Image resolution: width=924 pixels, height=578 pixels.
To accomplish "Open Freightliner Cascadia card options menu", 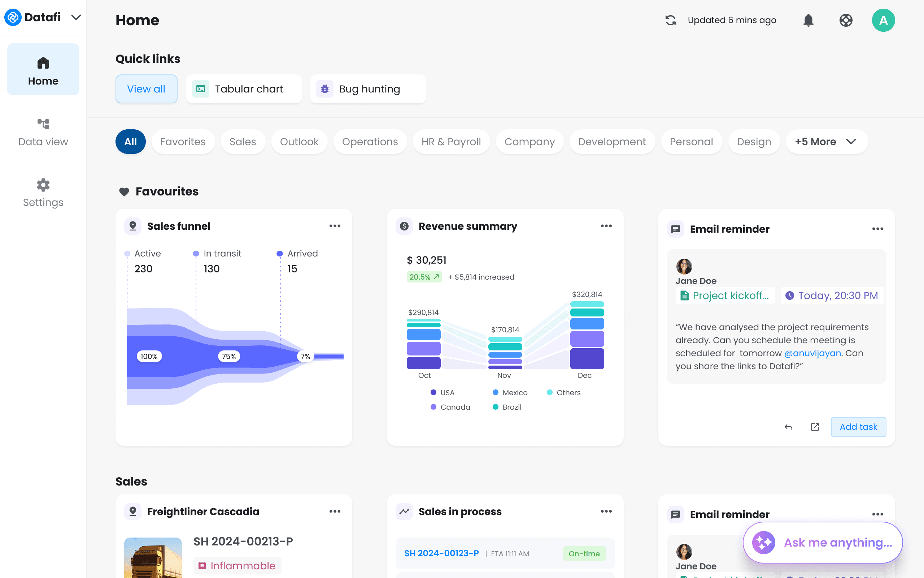I will point(335,512).
